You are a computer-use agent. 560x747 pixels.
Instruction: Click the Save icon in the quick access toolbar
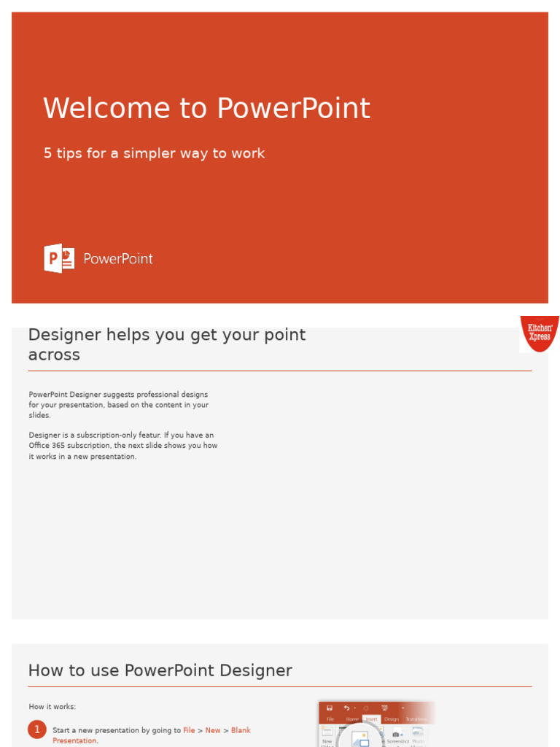[330, 708]
